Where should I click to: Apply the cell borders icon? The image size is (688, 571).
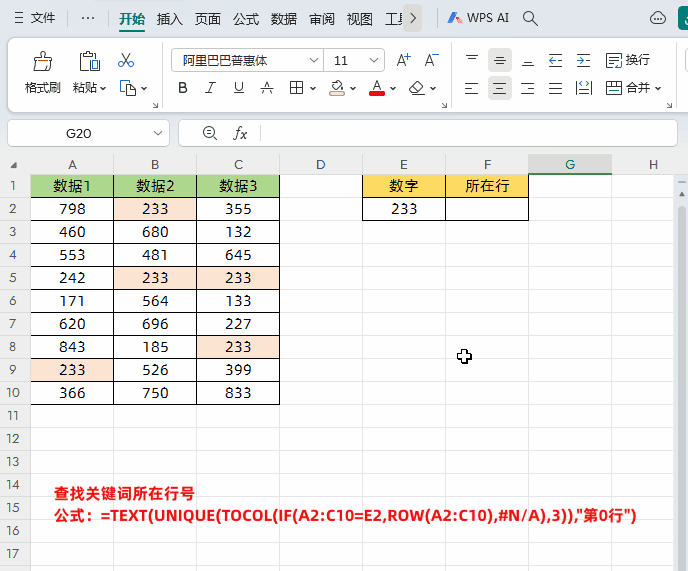pyautogui.click(x=297, y=88)
